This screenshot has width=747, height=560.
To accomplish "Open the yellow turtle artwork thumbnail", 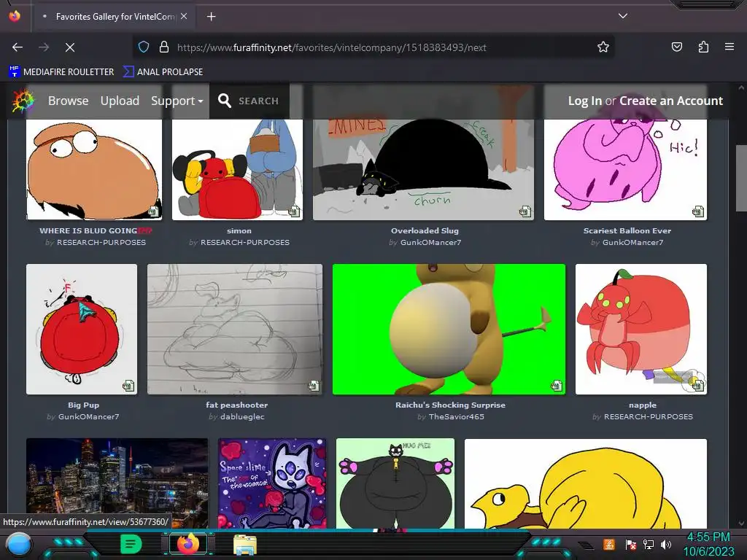I will pos(586,483).
